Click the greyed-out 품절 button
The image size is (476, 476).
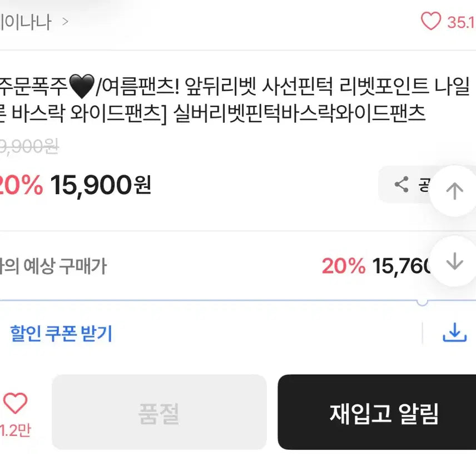[159, 413]
